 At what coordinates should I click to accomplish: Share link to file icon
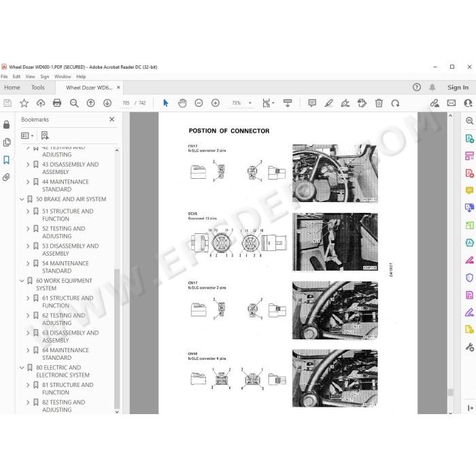pyautogui.click(x=435, y=103)
